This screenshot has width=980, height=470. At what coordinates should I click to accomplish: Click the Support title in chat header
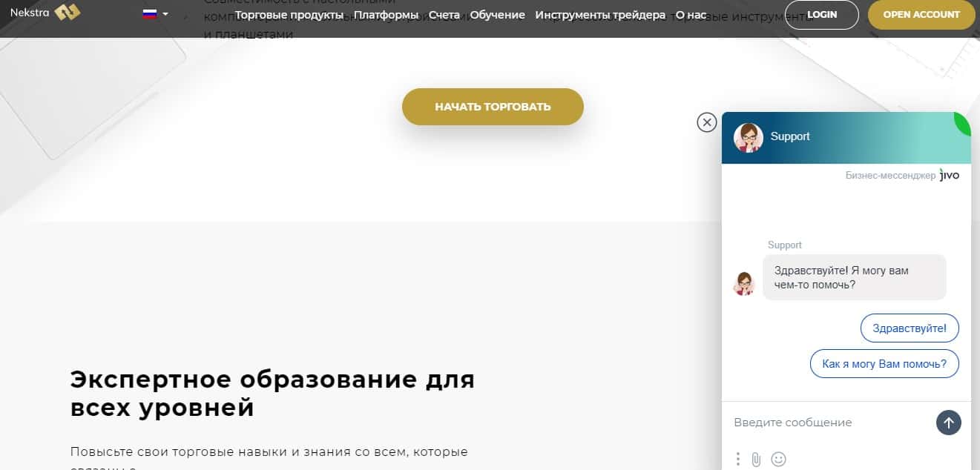pyautogui.click(x=790, y=136)
